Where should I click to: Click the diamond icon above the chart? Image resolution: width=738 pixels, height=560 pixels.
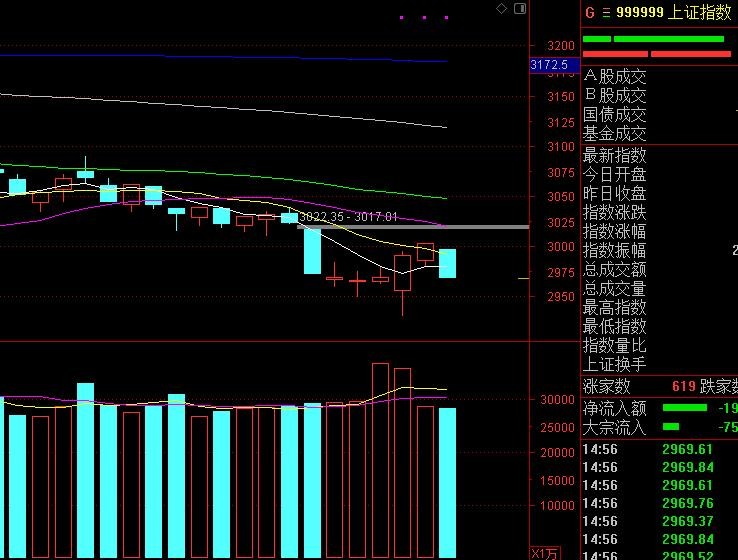tap(502, 9)
